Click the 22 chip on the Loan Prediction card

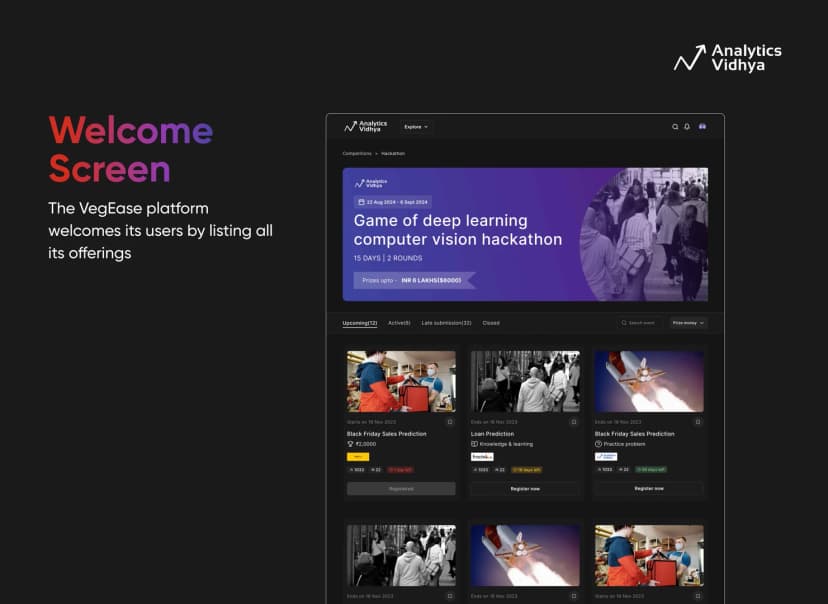pos(500,470)
